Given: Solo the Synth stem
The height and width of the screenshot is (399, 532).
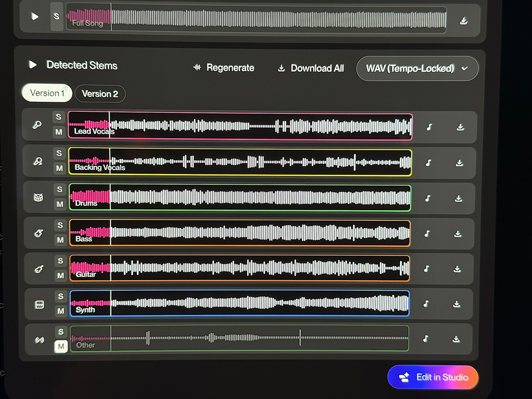Looking at the screenshot, I should (x=61, y=296).
